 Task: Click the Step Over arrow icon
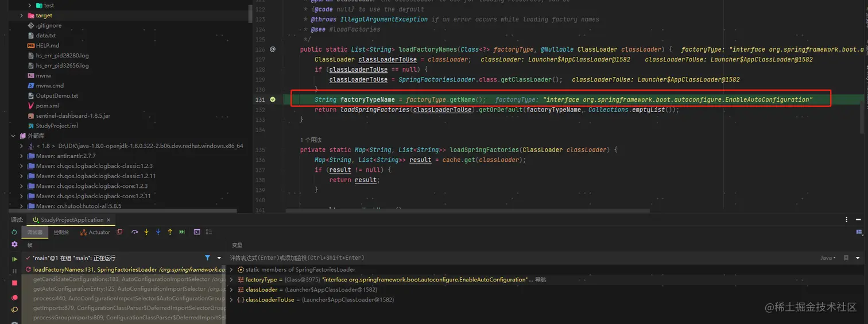click(x=134, y=232)
